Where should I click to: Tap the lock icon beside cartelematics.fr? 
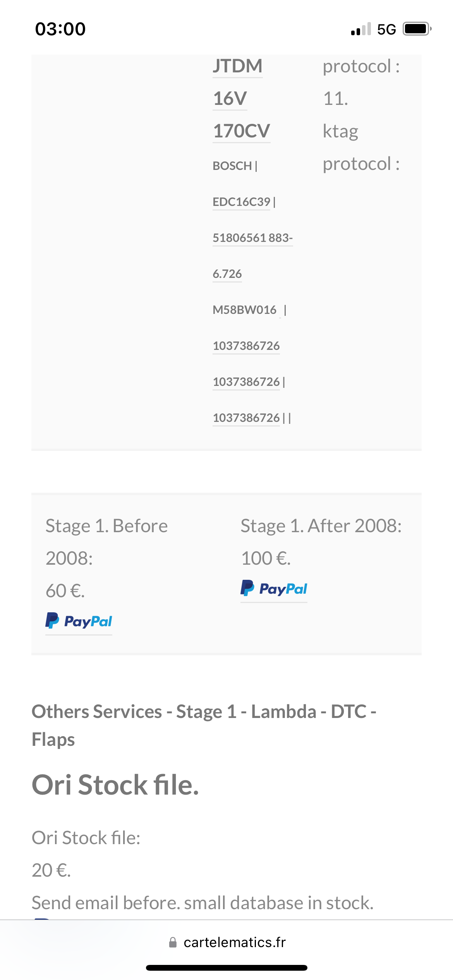(173, 942)
